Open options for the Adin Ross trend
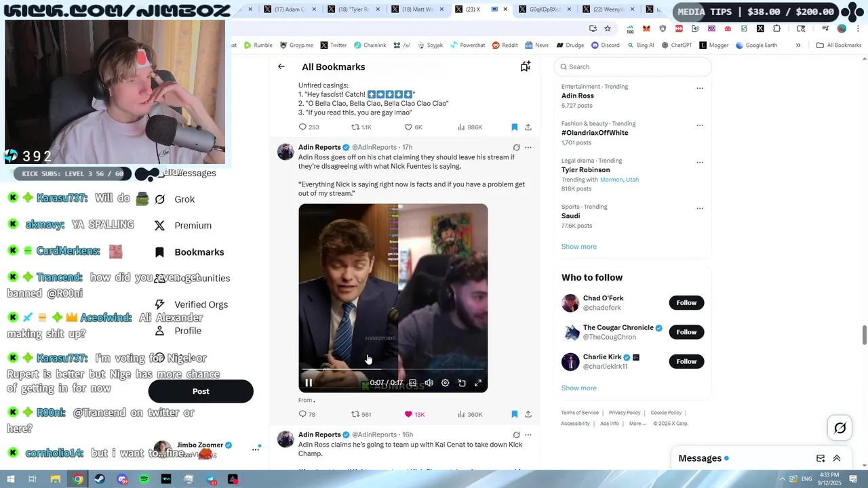Image resolution: width=868 pixels, height=488 pixels. [x=700, y=88]
